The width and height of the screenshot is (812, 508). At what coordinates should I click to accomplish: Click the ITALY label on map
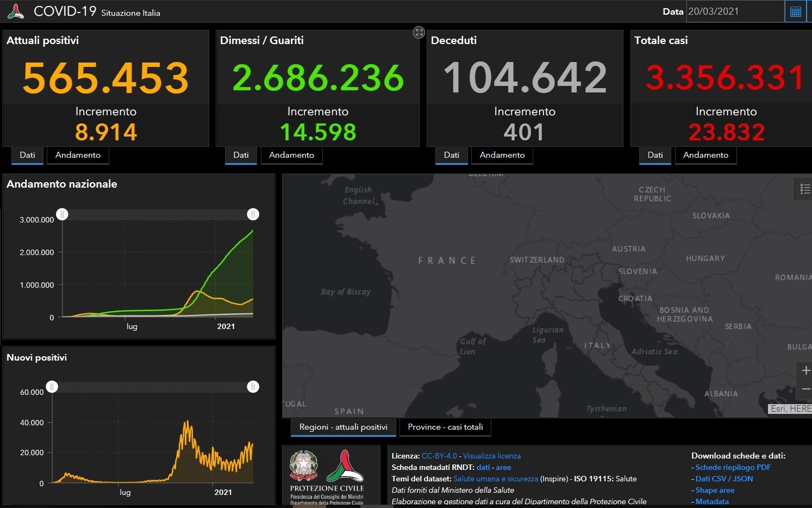(x=597, y=345)
